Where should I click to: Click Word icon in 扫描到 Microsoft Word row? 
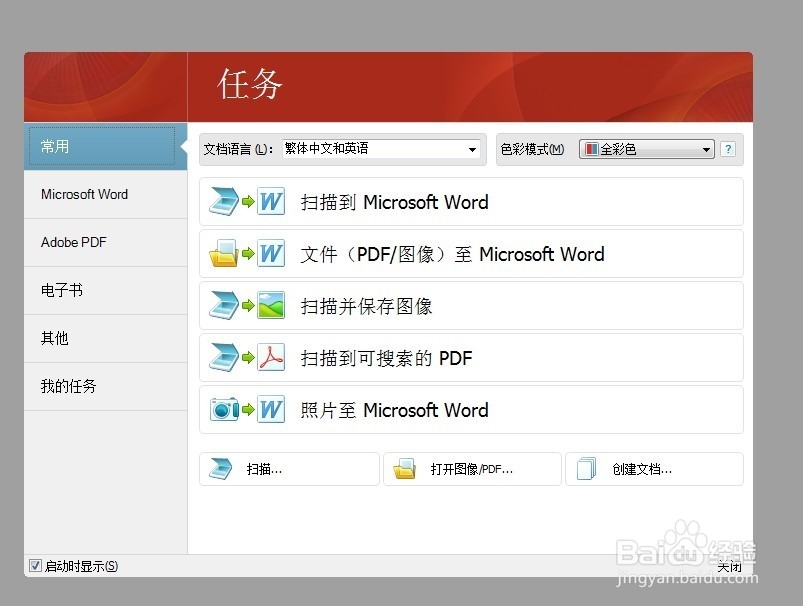tap(271, 202)
